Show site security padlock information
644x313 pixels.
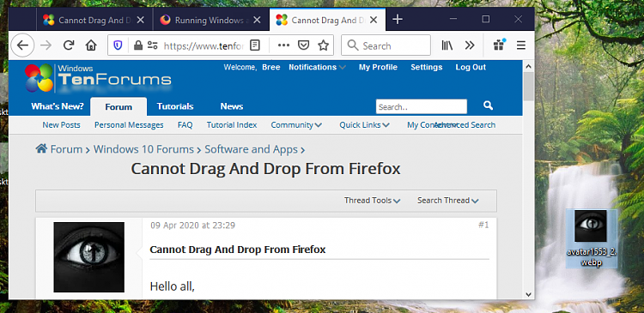point(138,45)
